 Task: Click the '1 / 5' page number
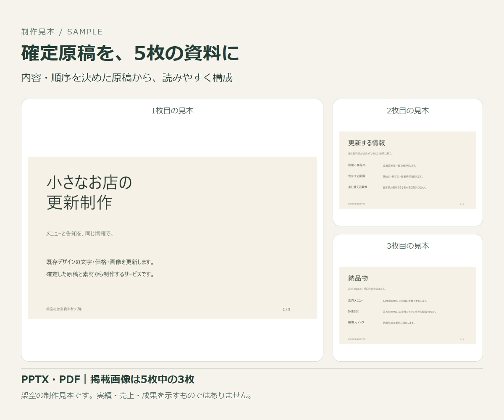[x=286, y=310]
